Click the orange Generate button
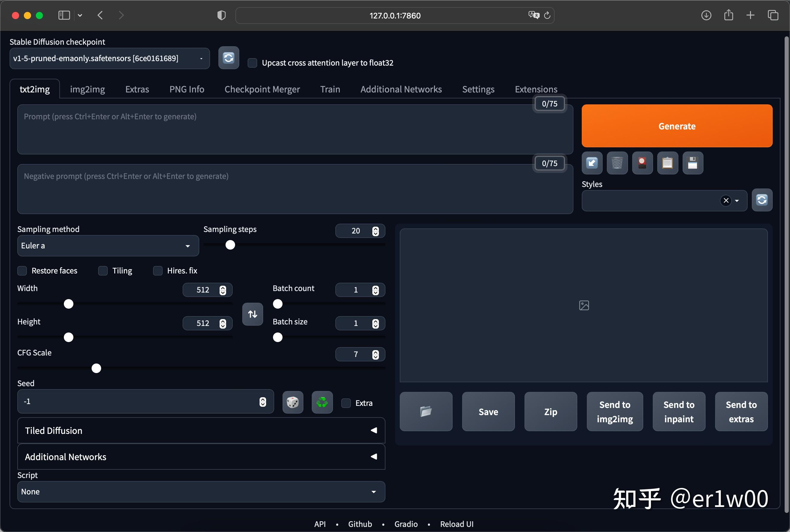Screen dimensions: 790x532 coord(677,126)
